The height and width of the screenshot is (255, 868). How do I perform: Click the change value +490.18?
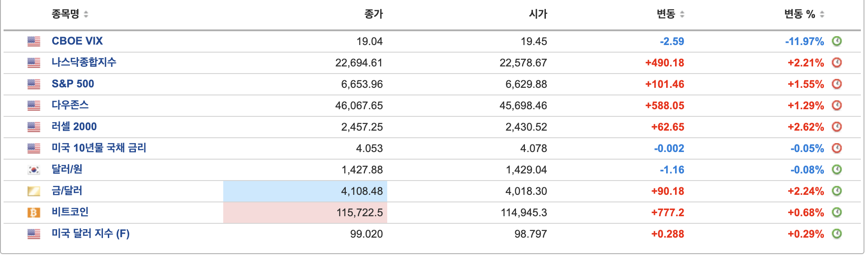[665, 63]
